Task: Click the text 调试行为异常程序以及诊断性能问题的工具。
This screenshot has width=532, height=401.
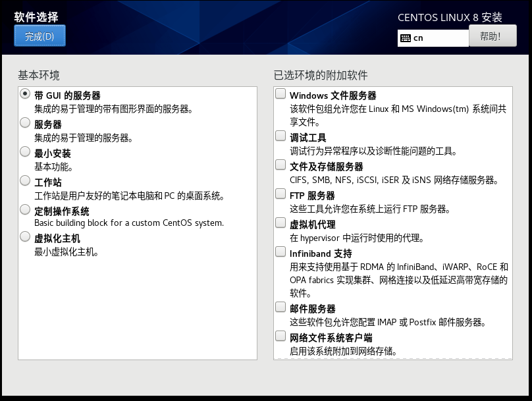Action: (x=373, y=151)
